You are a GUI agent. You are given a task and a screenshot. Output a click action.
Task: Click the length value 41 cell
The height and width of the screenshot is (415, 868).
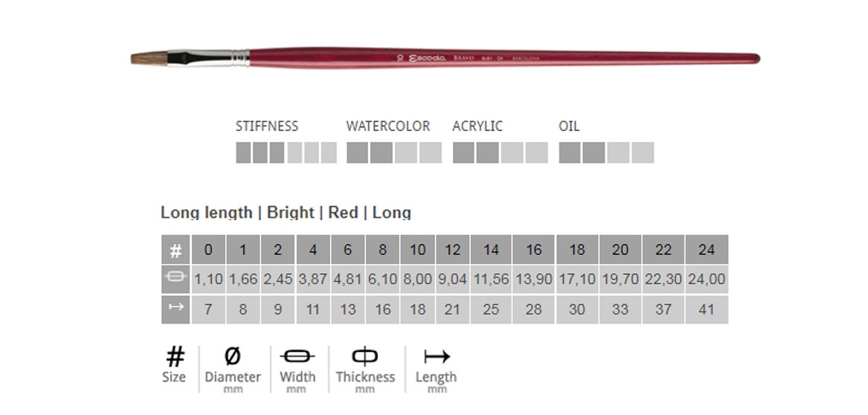pos(706,309)
